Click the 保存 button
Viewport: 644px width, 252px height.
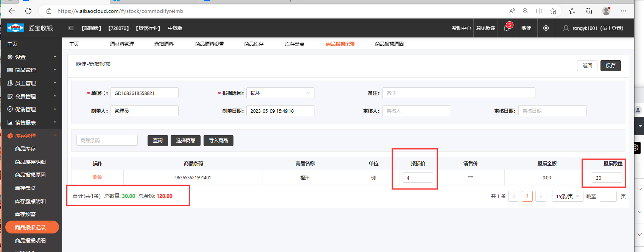point(610,65)
